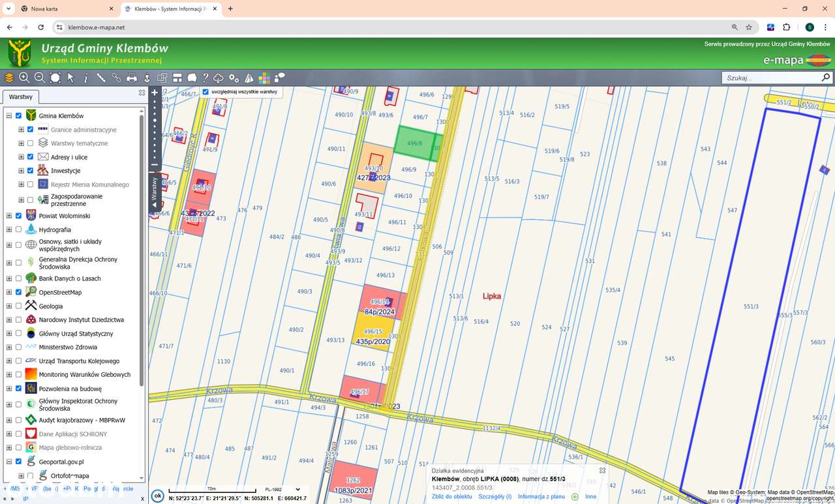Open the colored grid palette tool
Screen dimensions: 835x504
(x=264, y=78)
